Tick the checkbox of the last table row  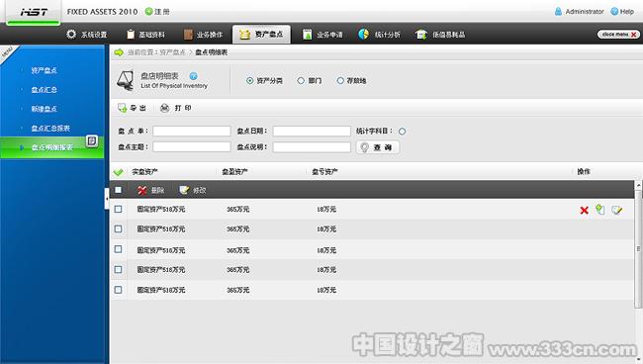(x=118, y=290)
